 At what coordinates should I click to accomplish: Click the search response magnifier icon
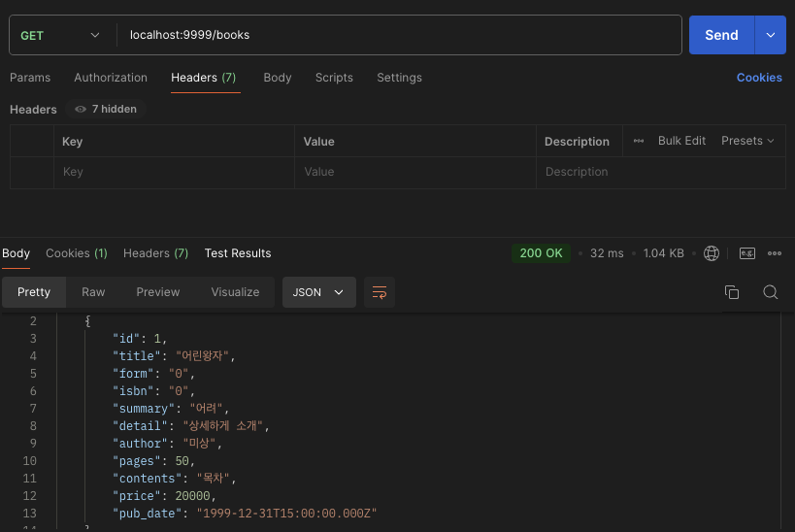[x=770, y=292]
